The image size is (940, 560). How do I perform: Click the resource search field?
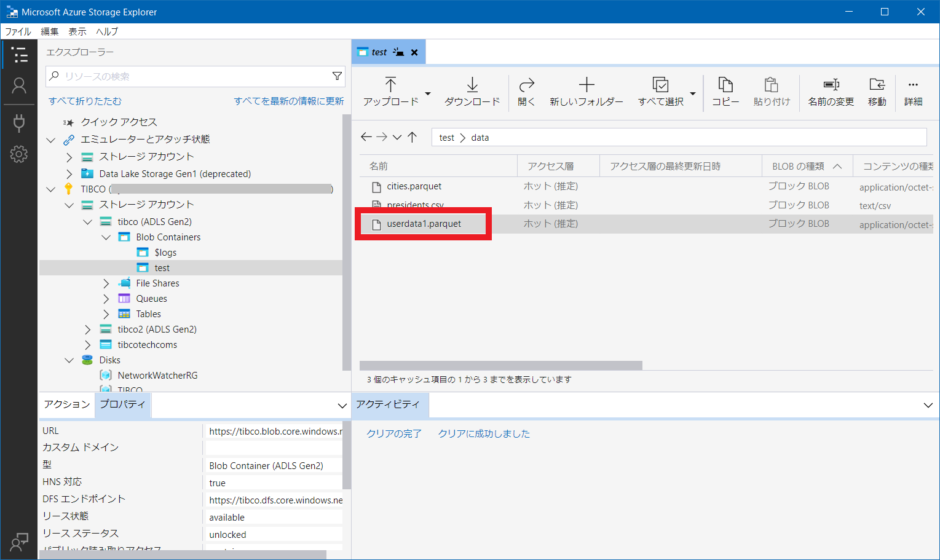point(195,76)
